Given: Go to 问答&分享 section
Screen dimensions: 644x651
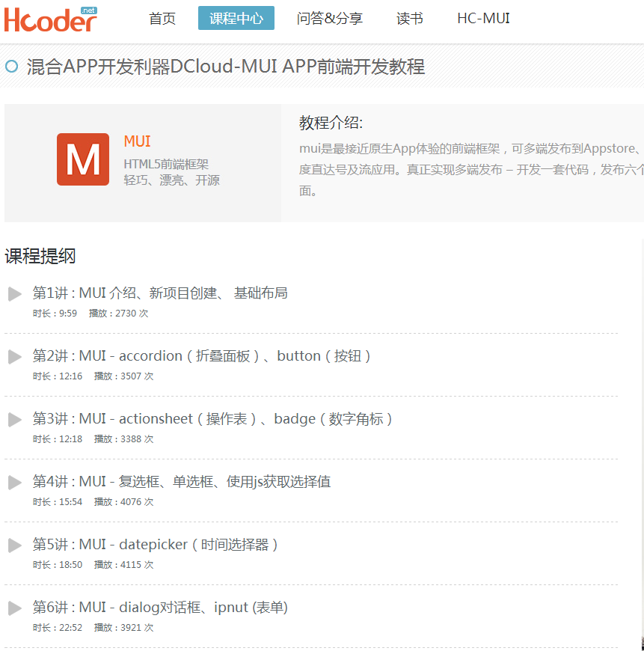Looking at the screenshot, I should pos(330,18).
